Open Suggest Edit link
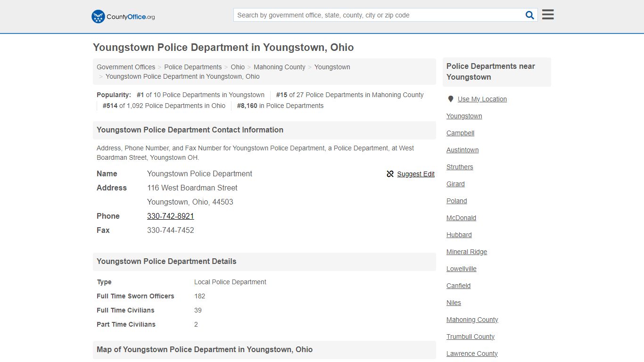The width and height of the screenshot is (644, 362). click(416, 174)
